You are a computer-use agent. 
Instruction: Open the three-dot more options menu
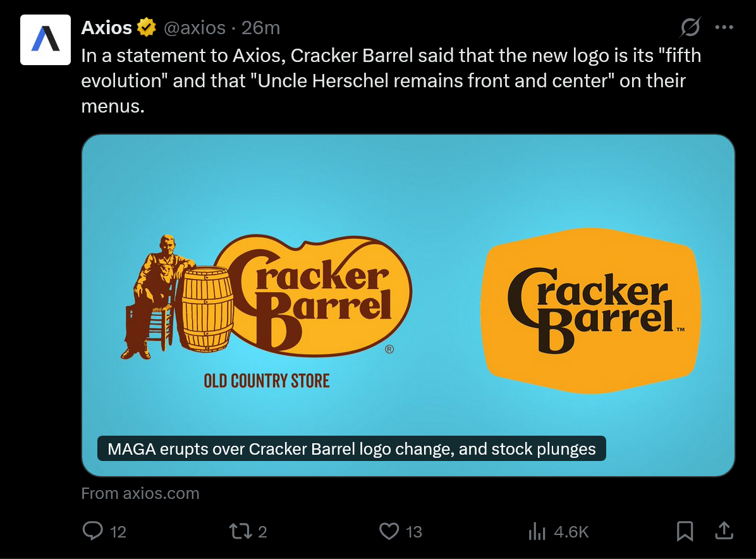tap(724, 27)
